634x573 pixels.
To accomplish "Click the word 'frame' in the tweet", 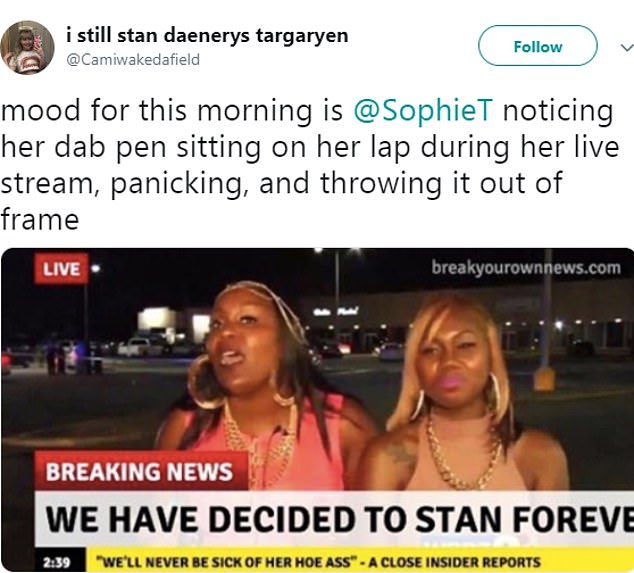I will (40, 220).
